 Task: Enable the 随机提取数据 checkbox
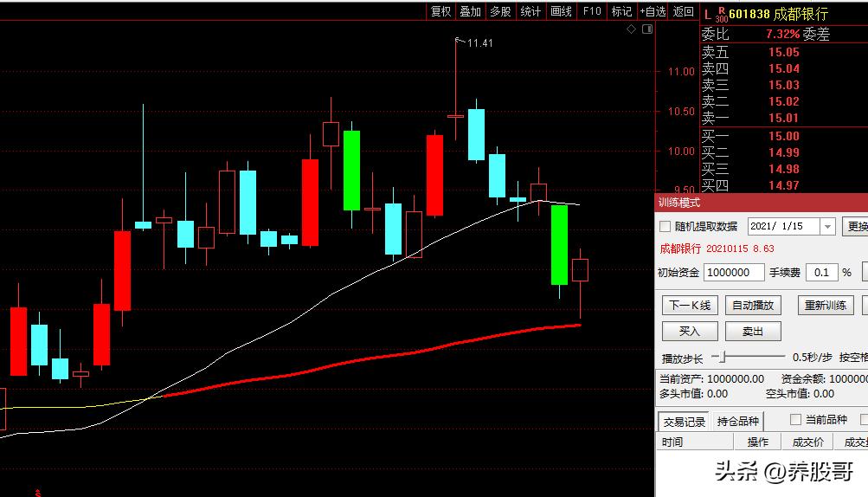pyautogui.click(x=665, y=227)
